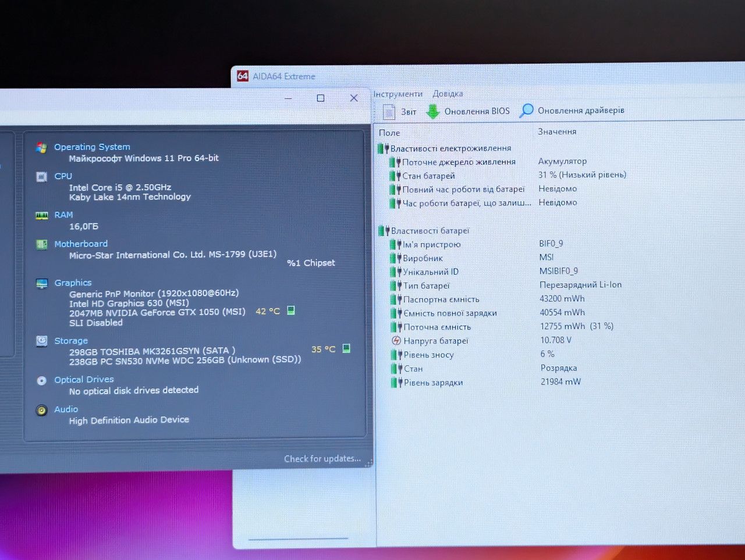Open the Audio section link

click(x=66, y=409)
